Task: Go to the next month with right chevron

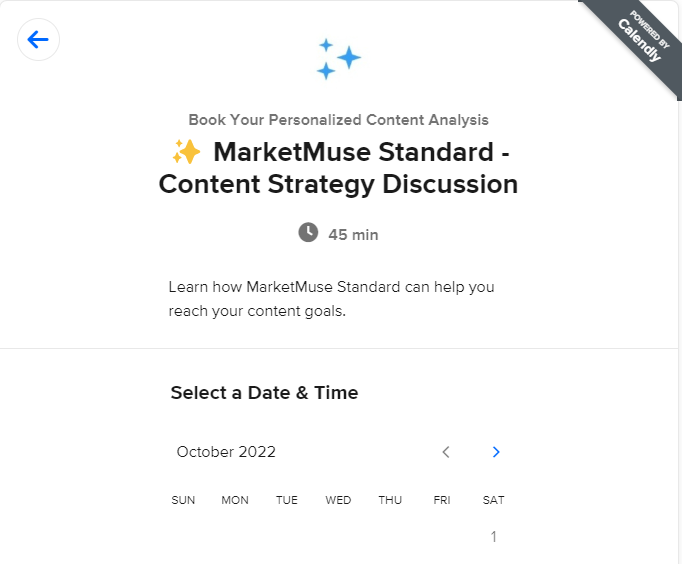Action: point(496,452)
